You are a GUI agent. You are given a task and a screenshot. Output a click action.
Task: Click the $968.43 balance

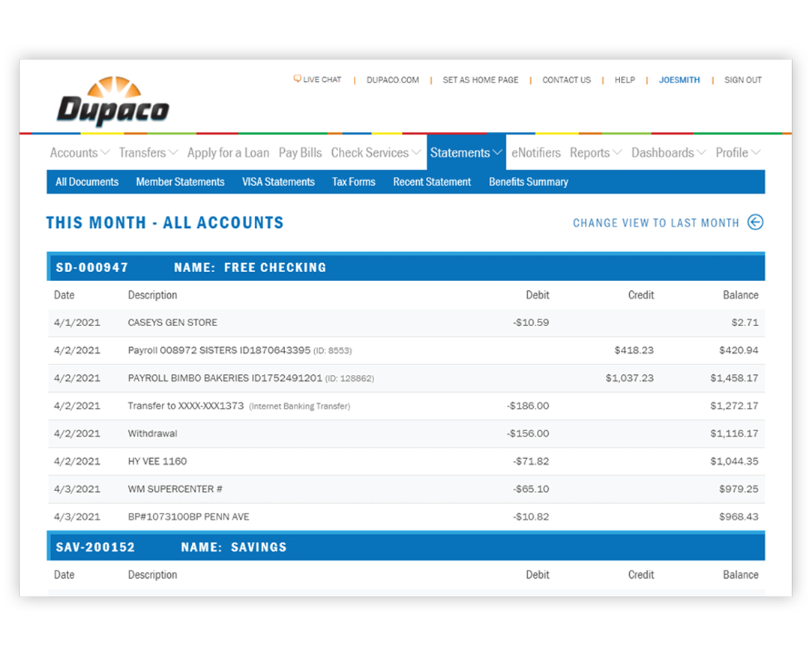click(739, 517)
